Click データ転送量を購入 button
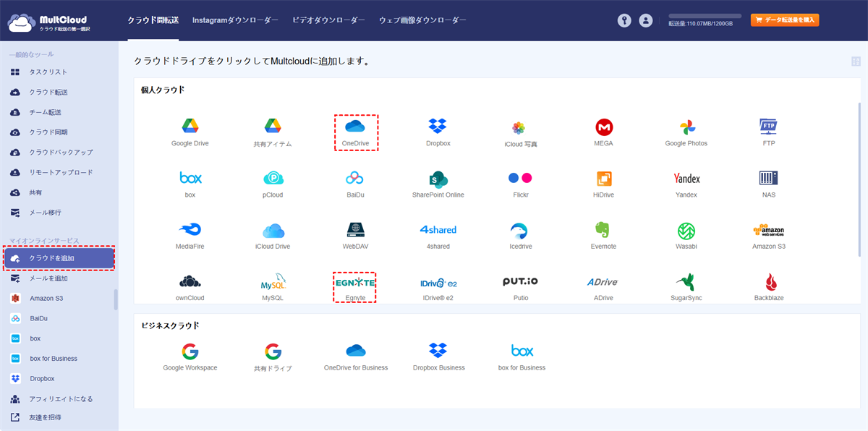The width and height of the screenshot is (868, 431). coord(785,20)
